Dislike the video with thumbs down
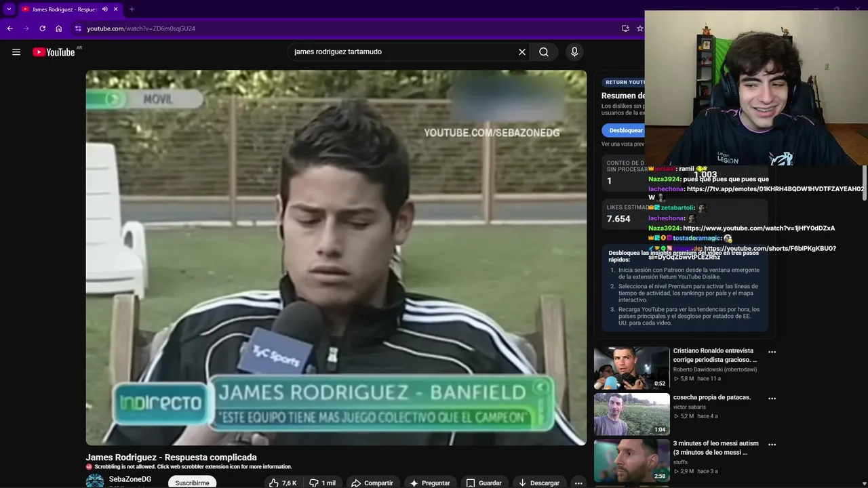The height and width of the screenshot is (488, 868). [x=323, y=483]
